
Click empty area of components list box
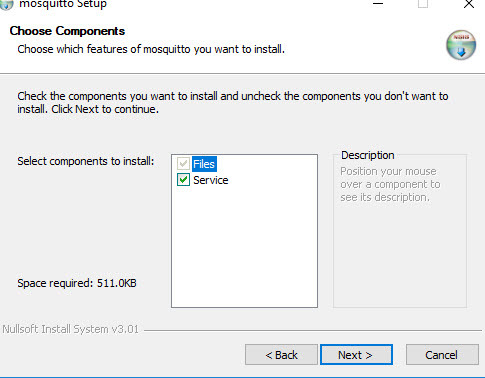click(244, 247)
